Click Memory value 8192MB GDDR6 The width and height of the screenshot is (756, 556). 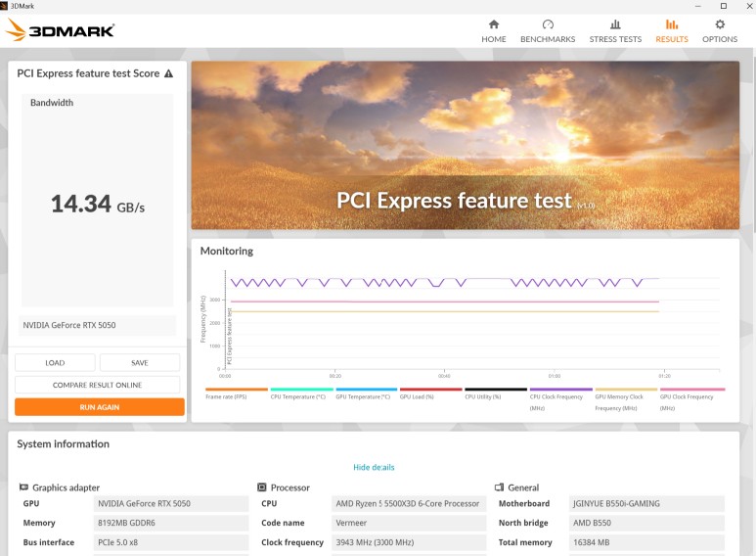click(x=171, y=523)
